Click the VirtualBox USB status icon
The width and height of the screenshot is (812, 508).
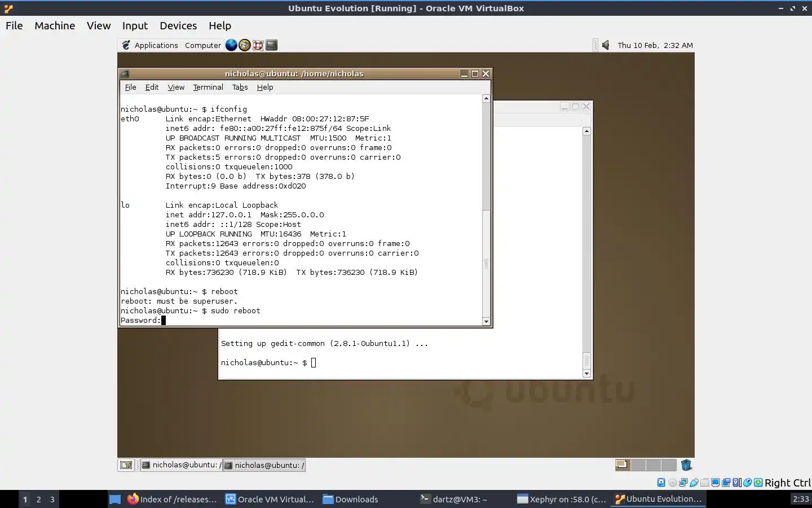tap(694, 483)
